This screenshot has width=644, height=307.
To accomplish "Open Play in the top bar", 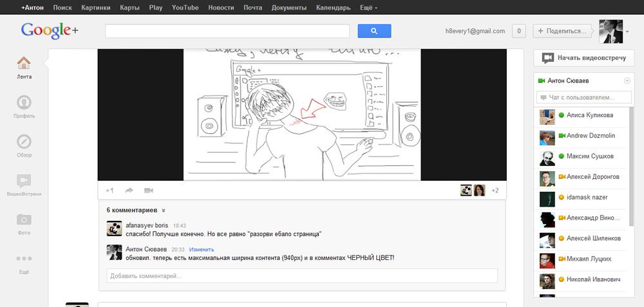I will pos(156,7).
